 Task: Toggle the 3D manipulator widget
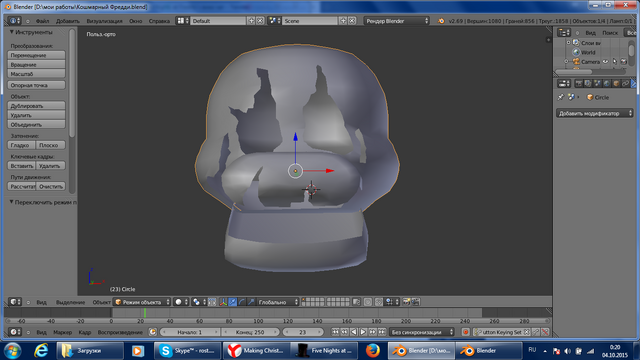(223, 302)
